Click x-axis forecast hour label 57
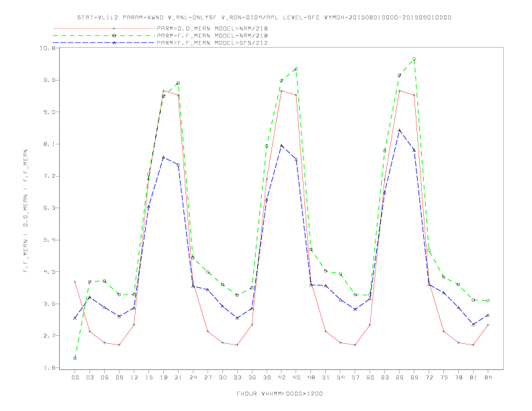The image size is (532, 411). point(355,377)
